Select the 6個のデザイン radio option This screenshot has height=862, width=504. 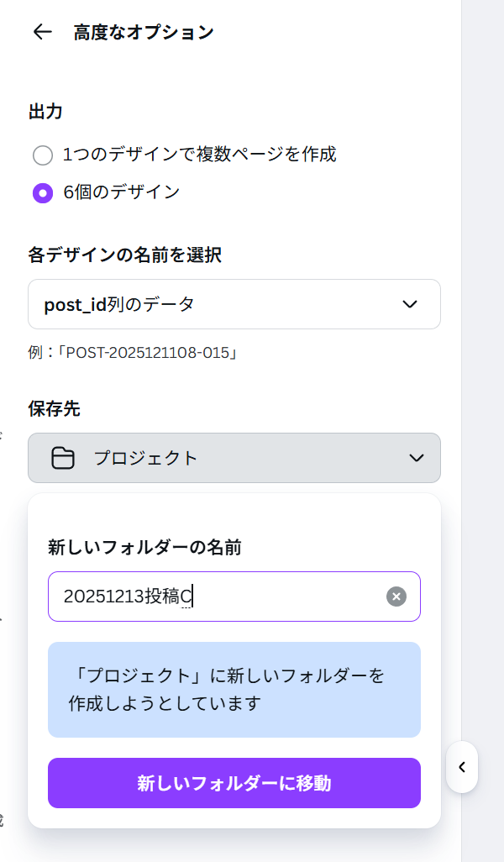pos(43,193)
